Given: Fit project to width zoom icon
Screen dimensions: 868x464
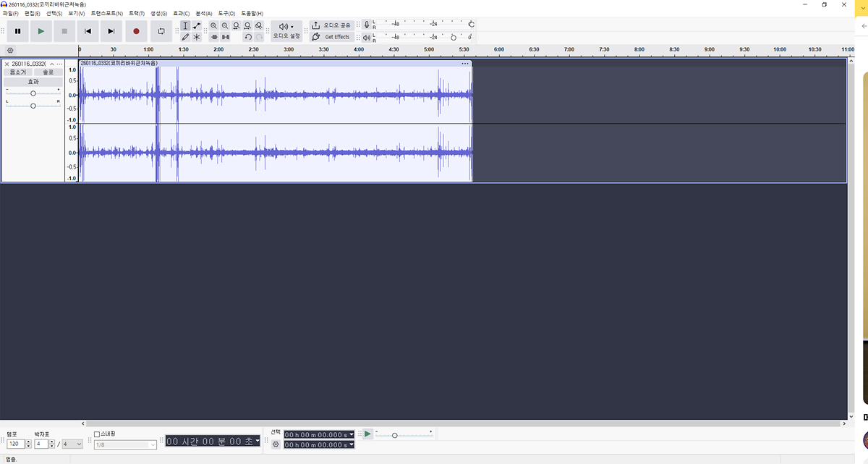Looking at the screenshot, I should pyautogui.click(x=247, y=26).
